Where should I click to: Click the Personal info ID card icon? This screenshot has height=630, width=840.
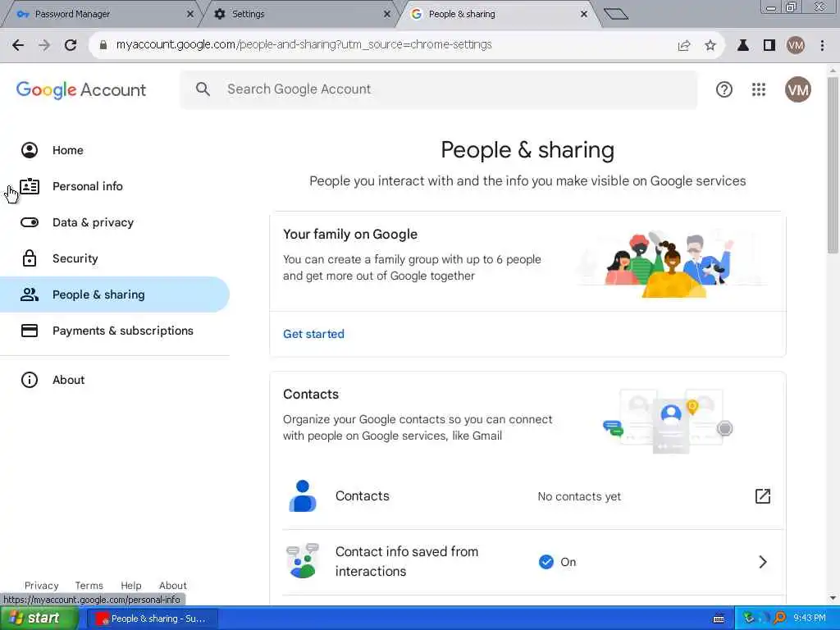pos(30,186)
